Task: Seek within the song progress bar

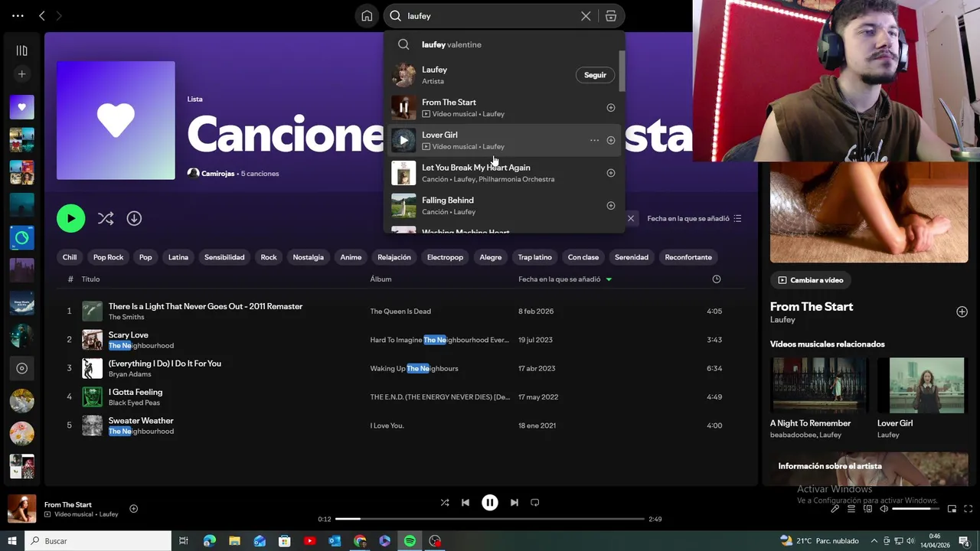Action: tap(490, 519)
